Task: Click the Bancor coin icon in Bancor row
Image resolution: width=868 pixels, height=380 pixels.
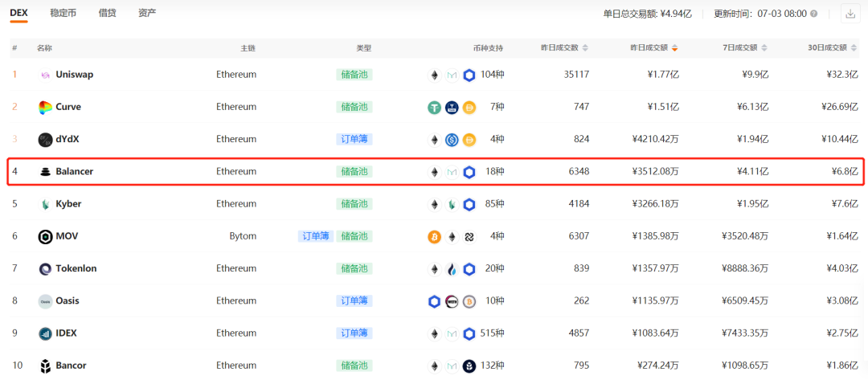Action: 469,366
